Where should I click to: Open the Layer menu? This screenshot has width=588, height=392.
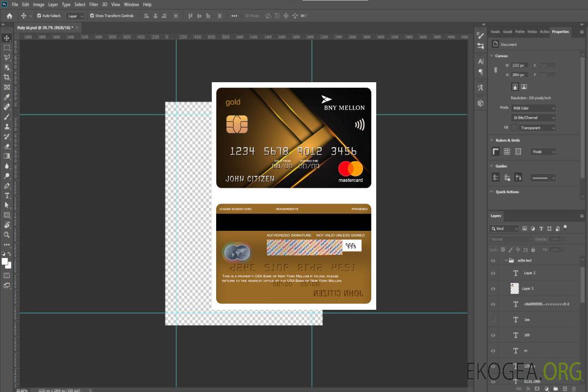pyautogui.click(x=53, y=4)
